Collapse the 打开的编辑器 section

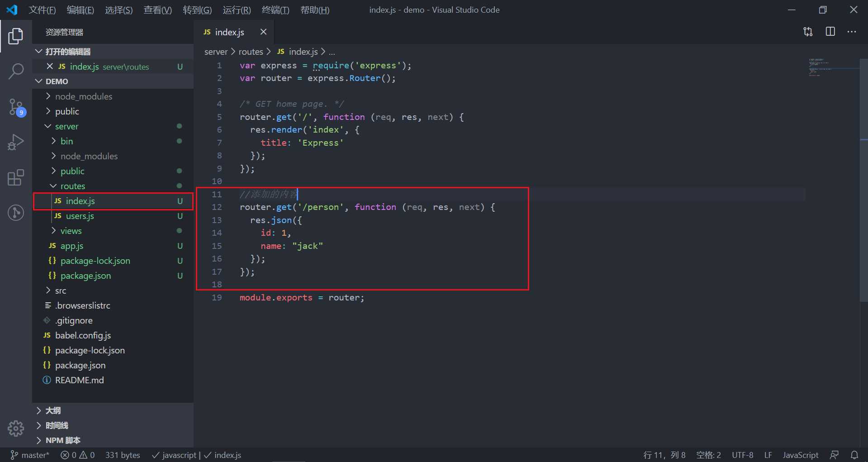pos(113,52)
